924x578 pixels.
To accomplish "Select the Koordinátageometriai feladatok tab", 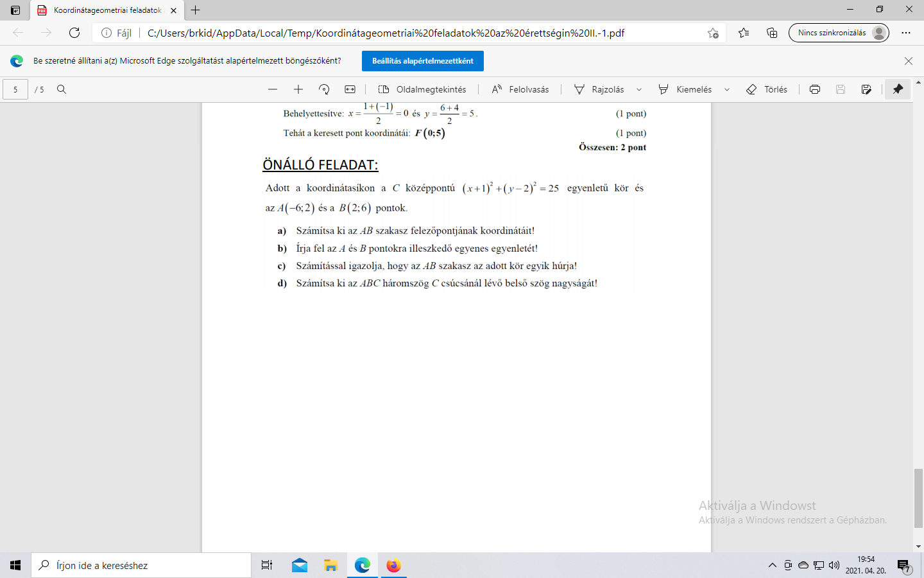I will click(x=106, y=10).
